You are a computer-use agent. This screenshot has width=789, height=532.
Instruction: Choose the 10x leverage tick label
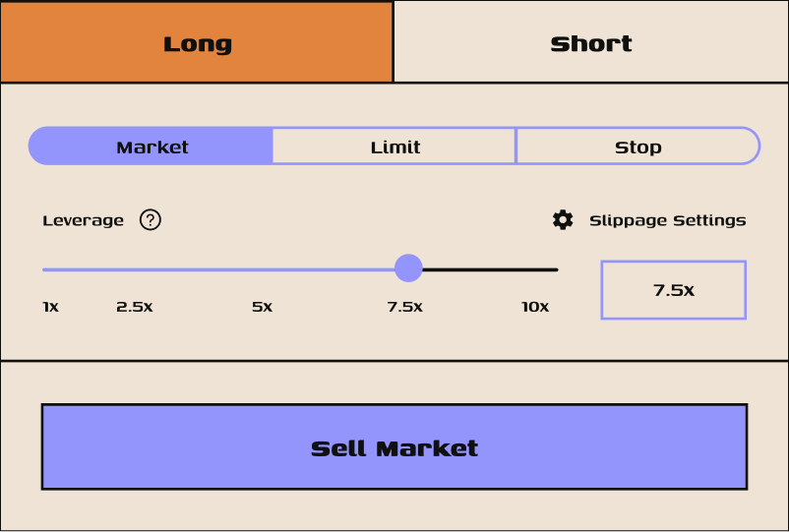click(535, 307)
